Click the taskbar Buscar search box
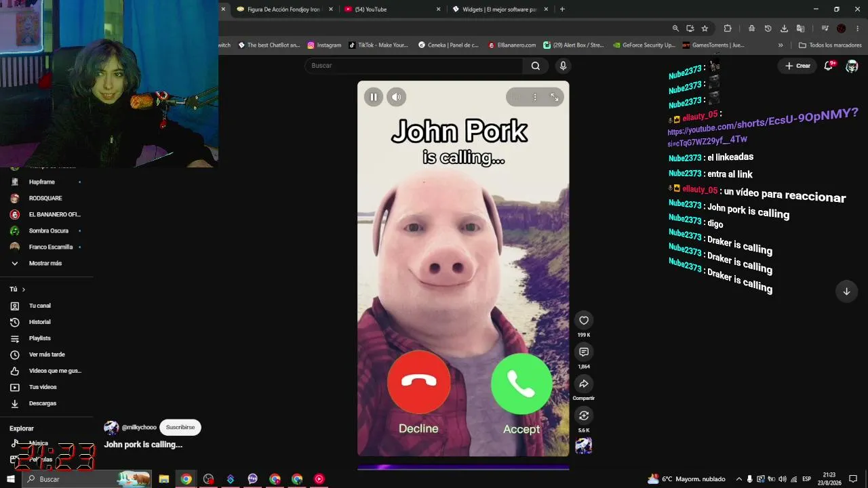This screenshot has height=488, width=868. coord(87,479)
